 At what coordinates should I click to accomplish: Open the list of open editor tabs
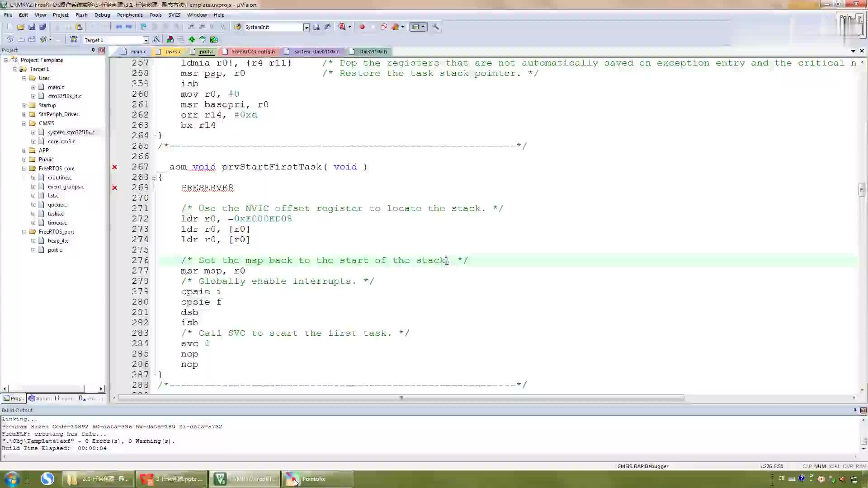853,51
